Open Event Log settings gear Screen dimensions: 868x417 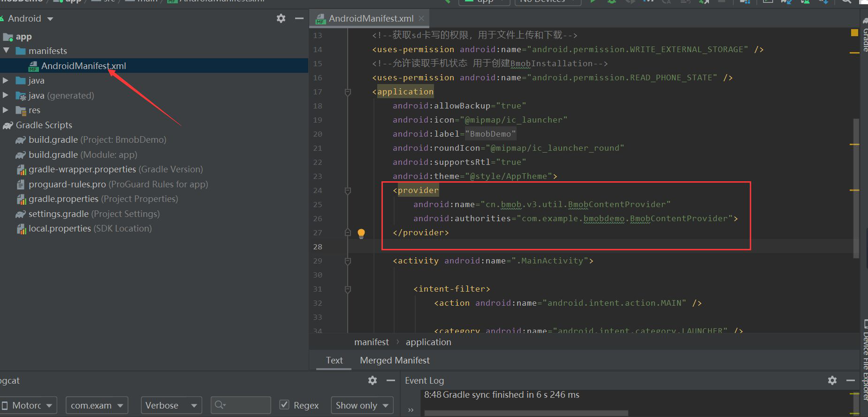tap(832, 380)
